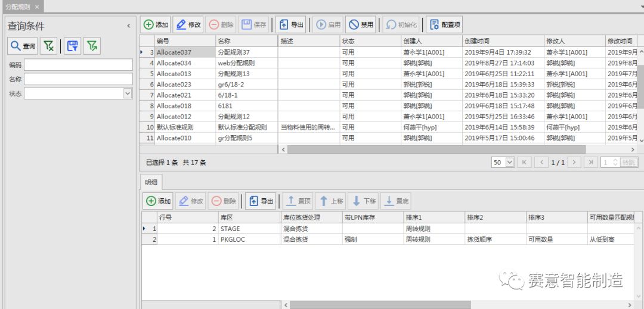Click the 查询 search button
This screenshot has width=644, height=309.
click(23, 46)
